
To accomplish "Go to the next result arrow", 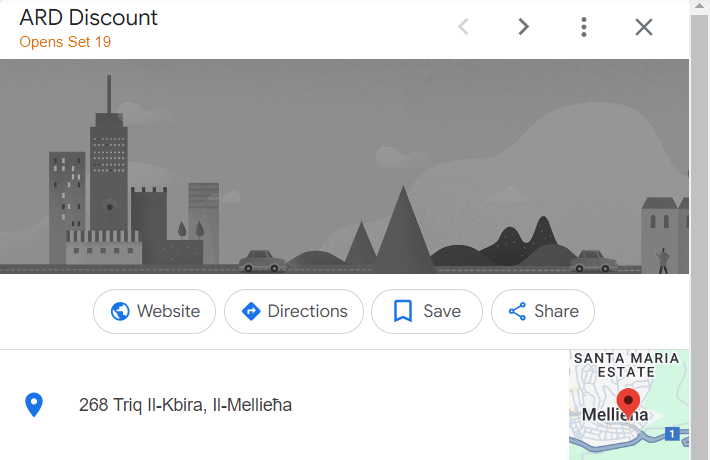I will click(523, 27).
